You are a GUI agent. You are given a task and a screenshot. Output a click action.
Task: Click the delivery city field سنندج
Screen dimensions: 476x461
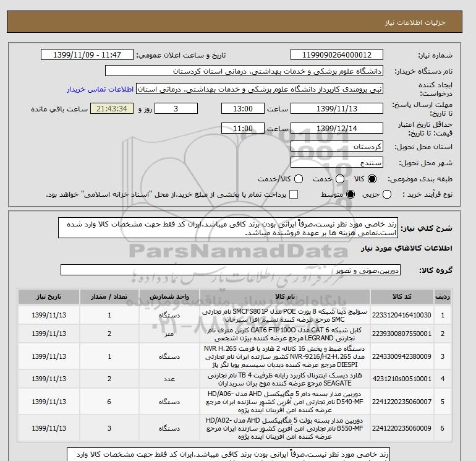(x=337, y=163)
